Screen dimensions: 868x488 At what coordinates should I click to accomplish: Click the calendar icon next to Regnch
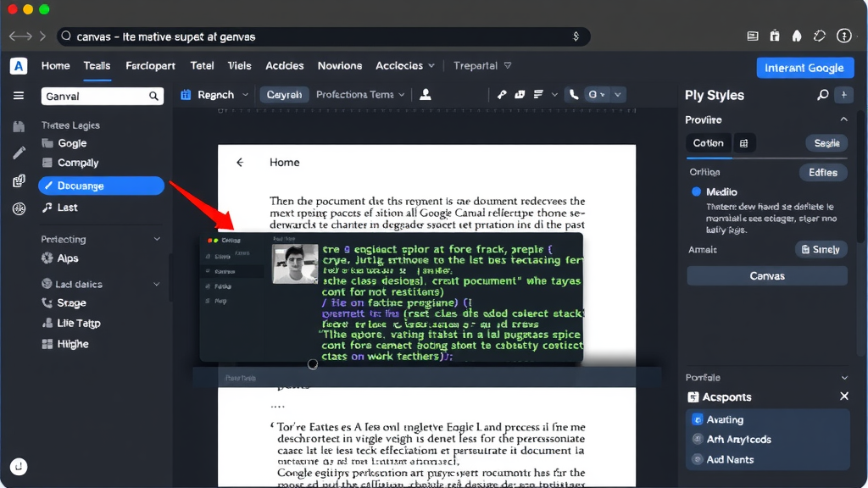(x=185, y=95)
